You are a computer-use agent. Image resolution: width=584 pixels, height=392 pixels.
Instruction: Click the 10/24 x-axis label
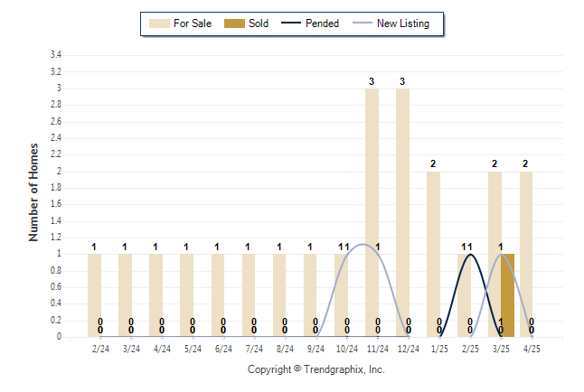[x=347, y=349]
